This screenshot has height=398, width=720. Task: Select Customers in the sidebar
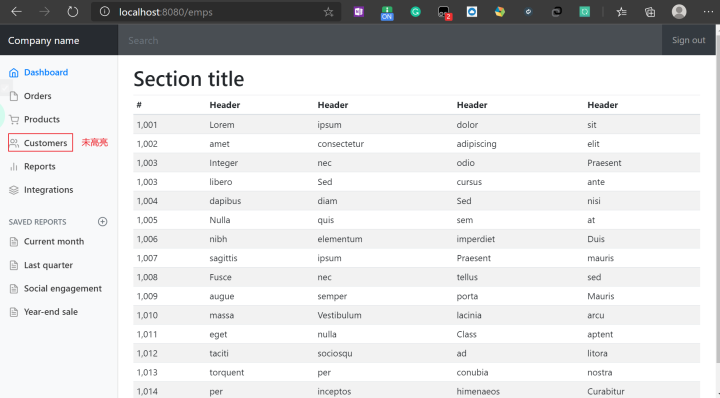pyautogui.click(x=45, y=143)
